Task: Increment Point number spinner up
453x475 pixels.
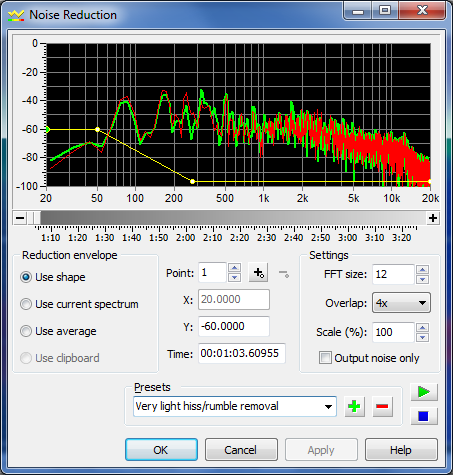Action: point(234,268)
